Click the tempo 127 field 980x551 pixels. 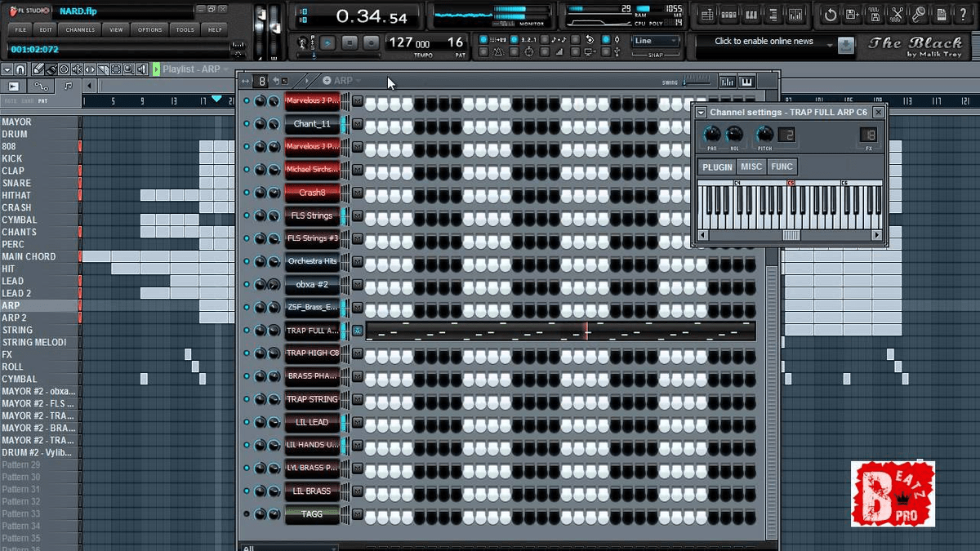(x=410, y=42)
